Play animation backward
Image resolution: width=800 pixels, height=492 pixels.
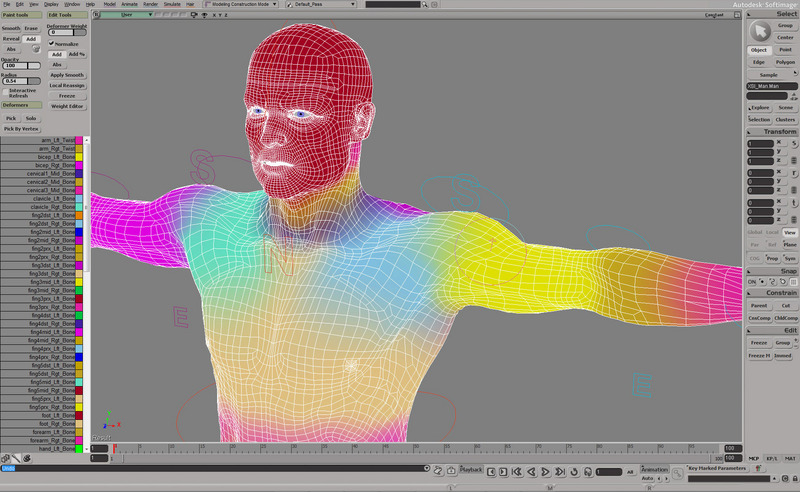point(531,472)
